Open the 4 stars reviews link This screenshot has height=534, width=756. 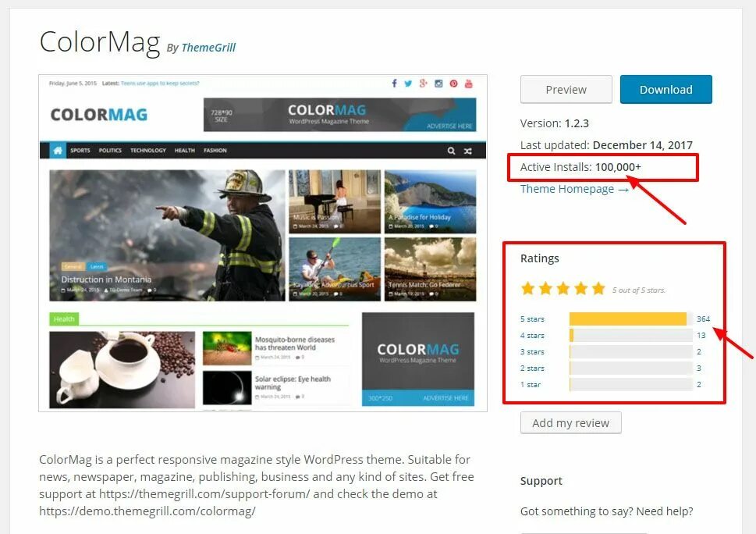click(532, 335)
